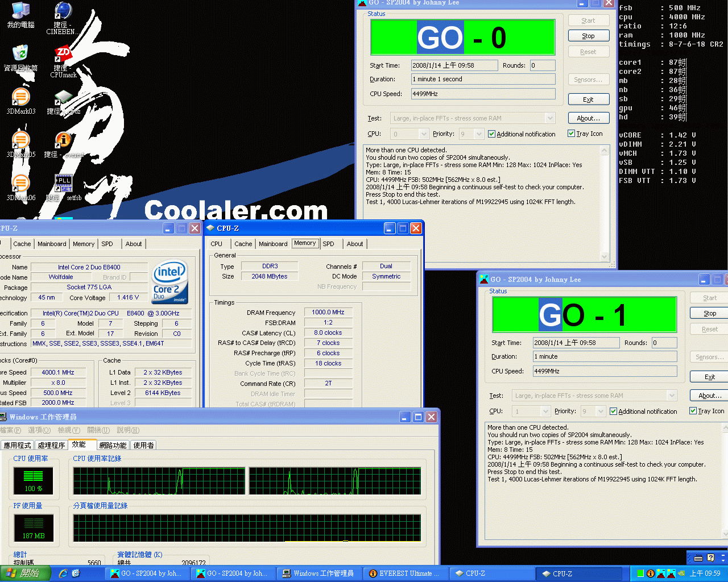This screenshot has height=582, width=728.
Task: Switch to Windows Task Manager taskbar item
Action: (318, 573)
